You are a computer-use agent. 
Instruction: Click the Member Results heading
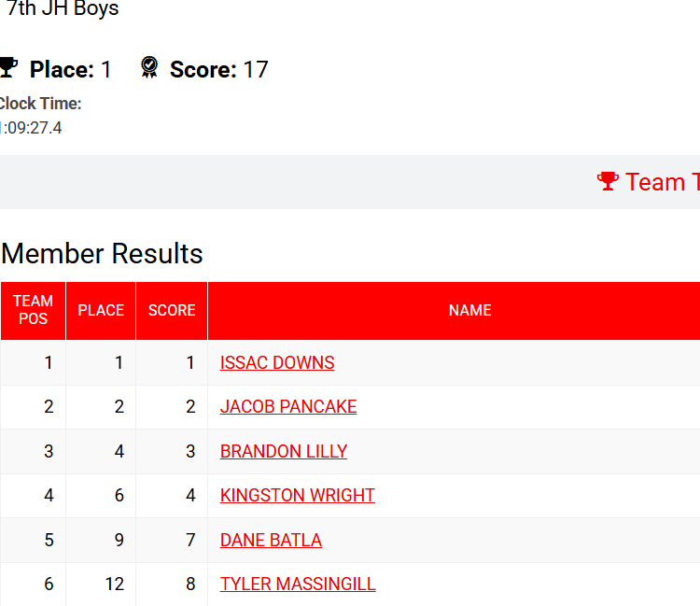102,253
